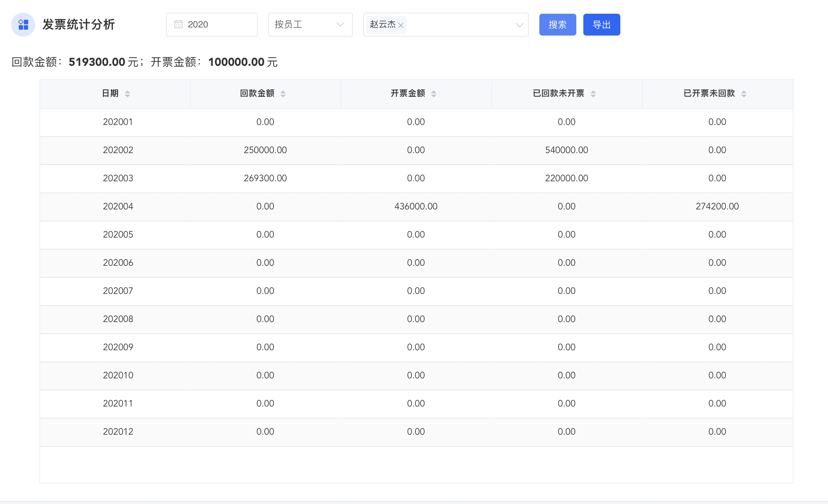Click the 269300.00 payment cell

pos(265,178)
